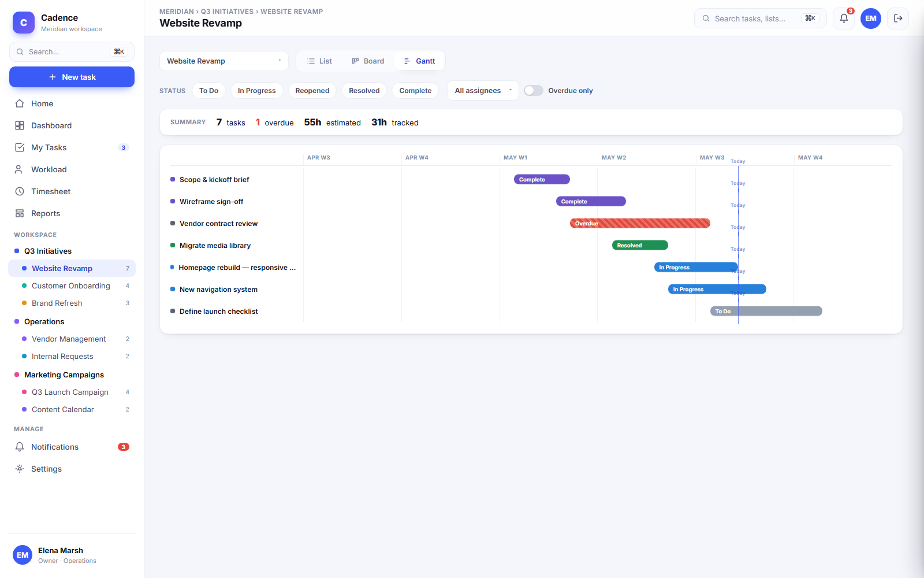Click the logout arrow icon
Image resolution: width=924 pixels, height=578 pixels.
[x=898, y=18]
